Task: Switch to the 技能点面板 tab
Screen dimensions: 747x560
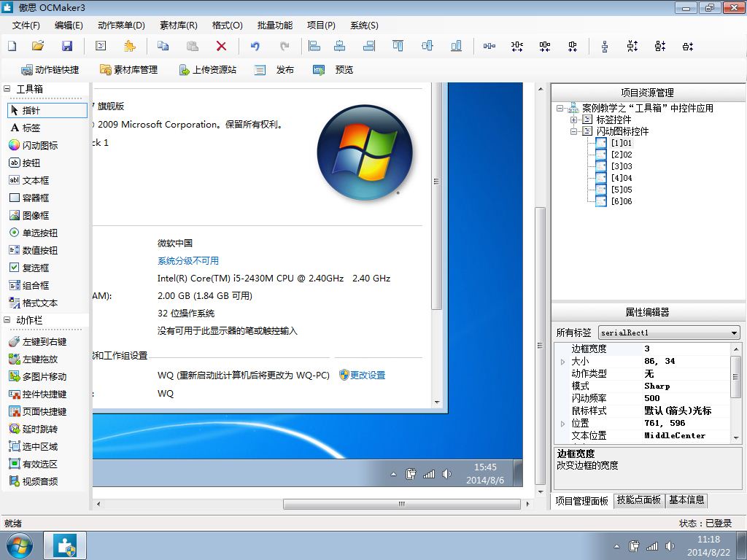Action: pyautogui.click(x=639, y=500)
